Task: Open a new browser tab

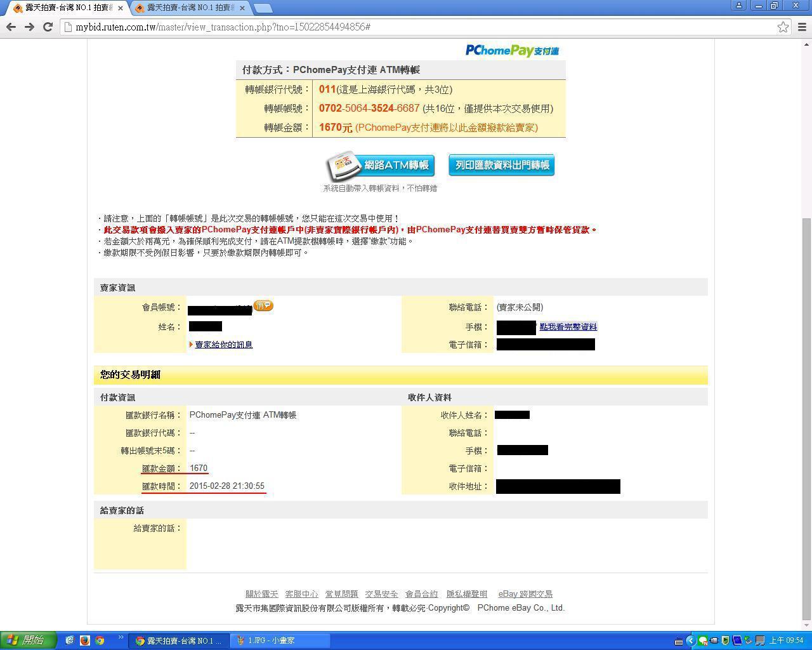Action: tap(263, 8)
